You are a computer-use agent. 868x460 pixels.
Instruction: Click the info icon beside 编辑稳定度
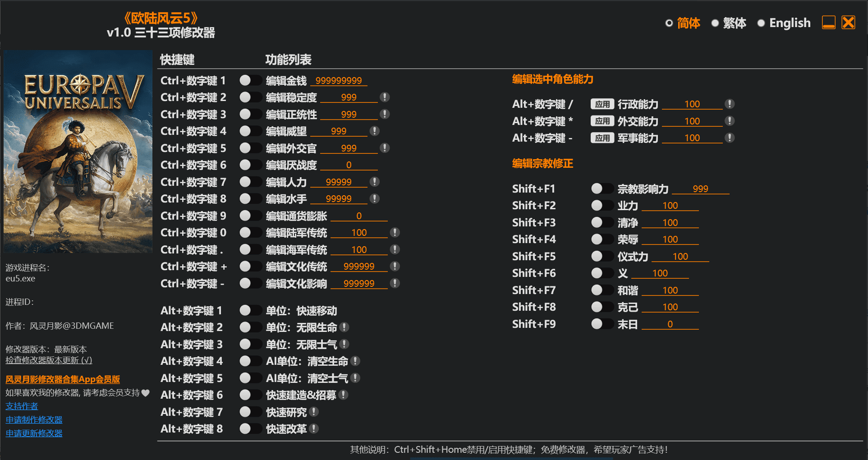[x=386, y=97]
